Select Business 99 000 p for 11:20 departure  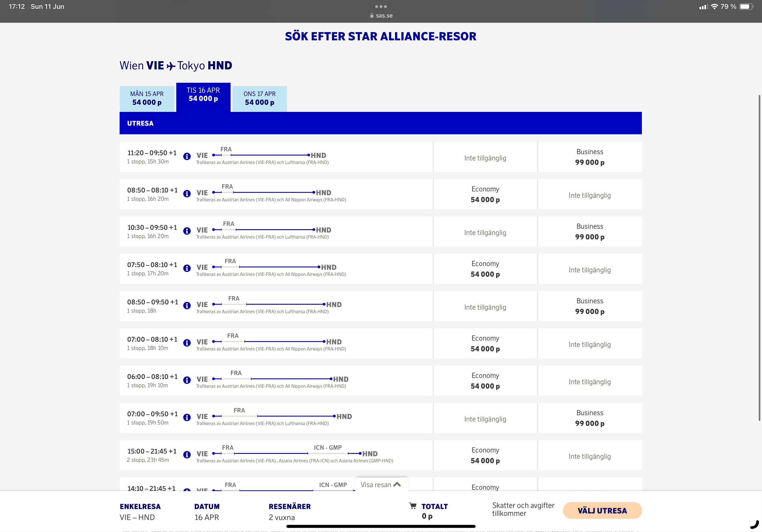point(589,157)
